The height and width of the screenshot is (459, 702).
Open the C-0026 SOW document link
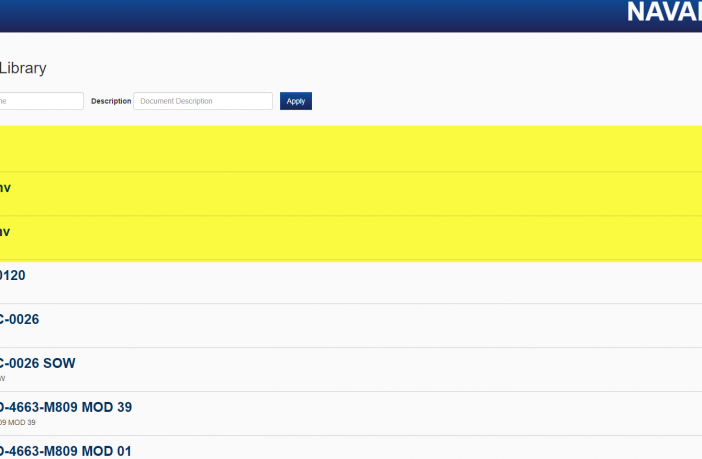click(37, 363)
